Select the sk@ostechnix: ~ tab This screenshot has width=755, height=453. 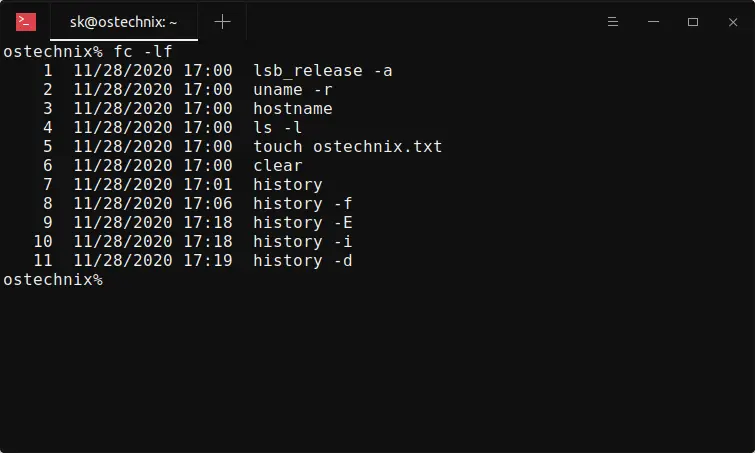click(124, 22)
